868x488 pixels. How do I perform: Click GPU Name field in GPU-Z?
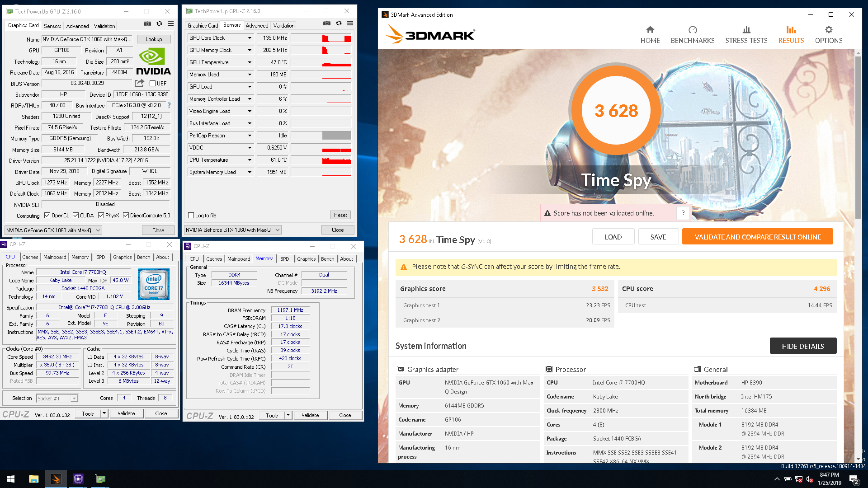(x=88, y=39)
